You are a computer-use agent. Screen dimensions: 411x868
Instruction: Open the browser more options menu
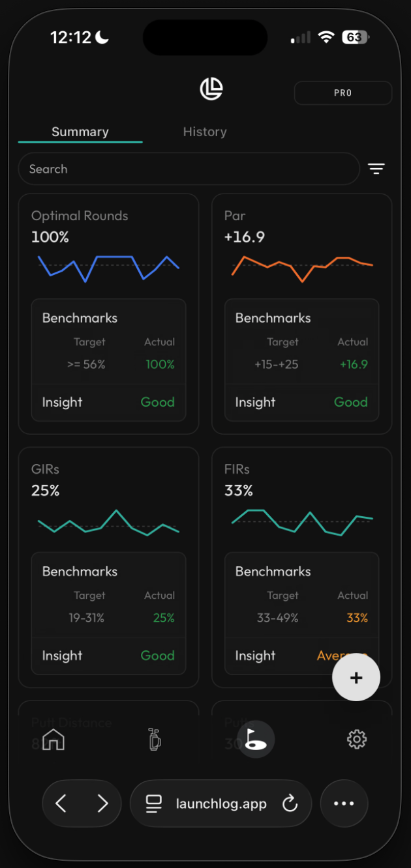(344, 803)
